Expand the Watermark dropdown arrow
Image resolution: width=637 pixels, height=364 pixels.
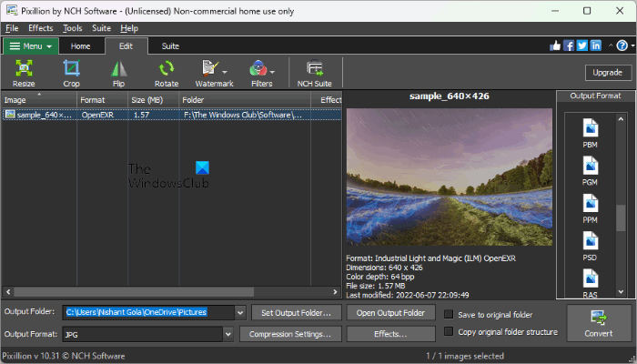click(225, 72)
